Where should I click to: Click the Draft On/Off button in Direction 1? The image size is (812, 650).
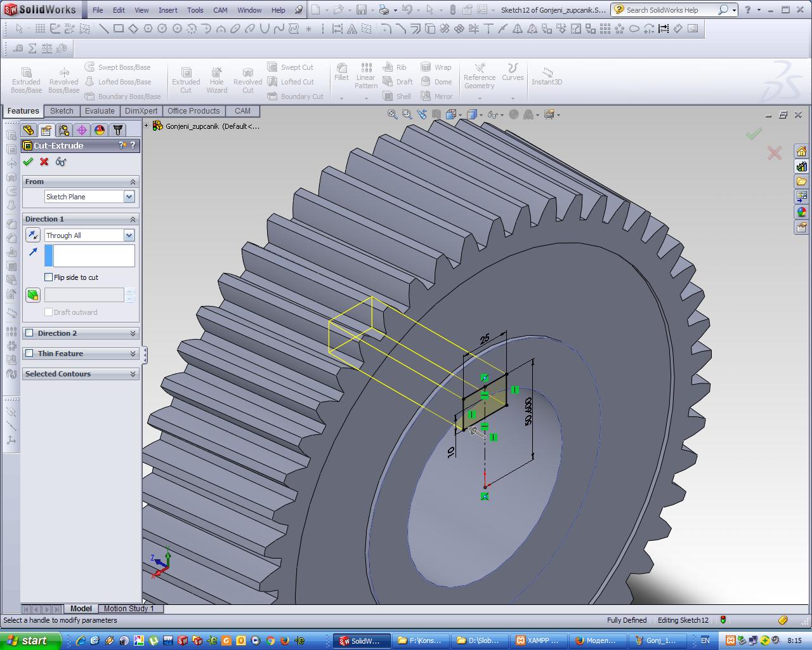(33, 295)
